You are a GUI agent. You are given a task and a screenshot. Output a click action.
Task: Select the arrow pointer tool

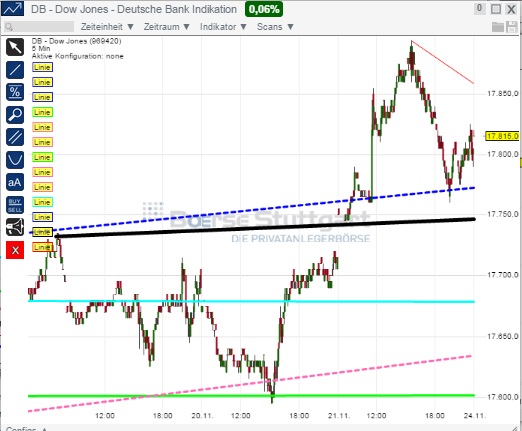tap(15, 47)
